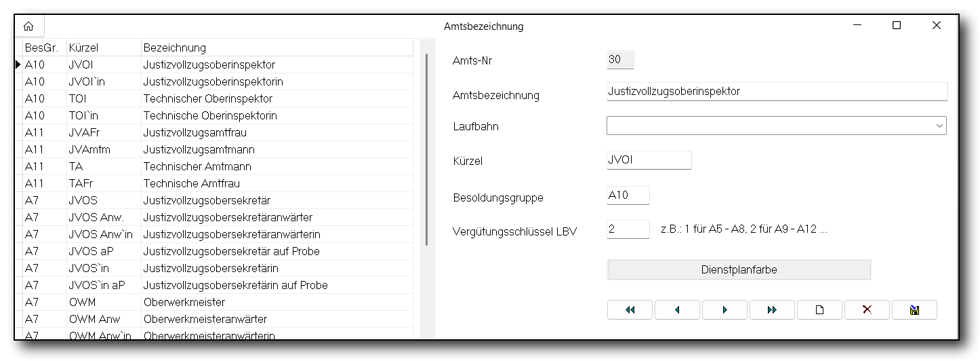Click the Kürzel cell TOI`in
This screenshot has width=980, height=361.
103,115
